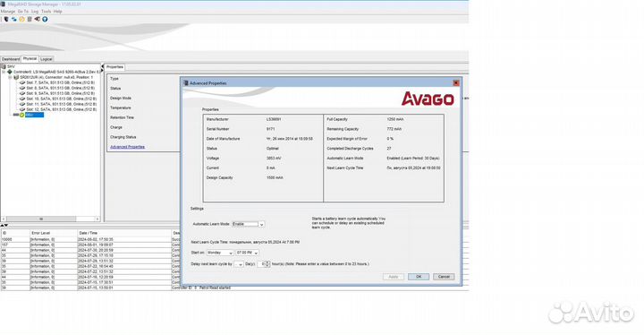This screenshot has width=644, height=335.
Task: Click the Advanced Properties dialog title icon
Action: (186, 83)
